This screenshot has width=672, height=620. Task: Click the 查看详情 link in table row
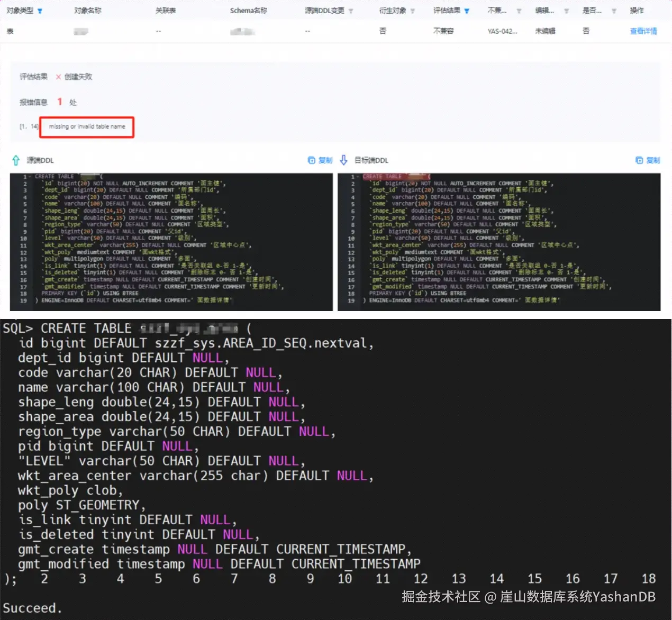[643, 31]
